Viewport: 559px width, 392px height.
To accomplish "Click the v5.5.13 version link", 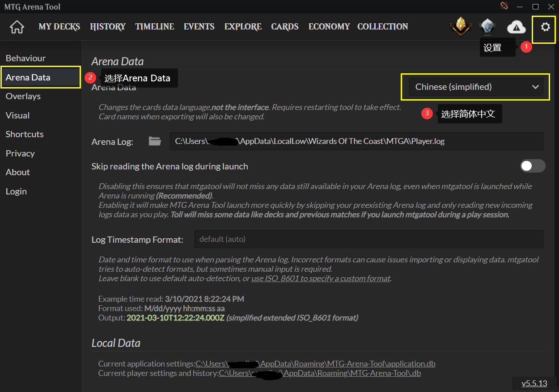I will click(534, 384).
